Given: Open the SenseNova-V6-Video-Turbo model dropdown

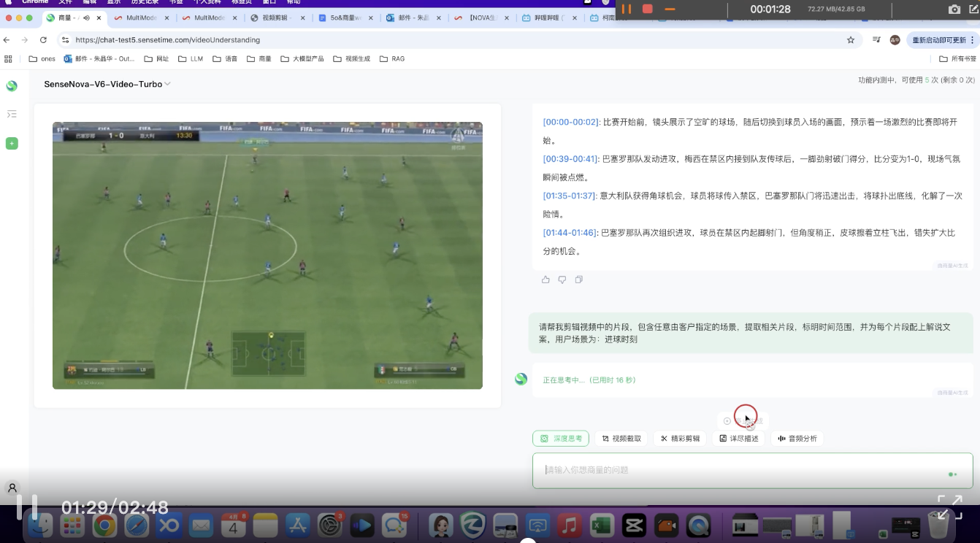Looking at the screenshot, I should click(107, 84).
